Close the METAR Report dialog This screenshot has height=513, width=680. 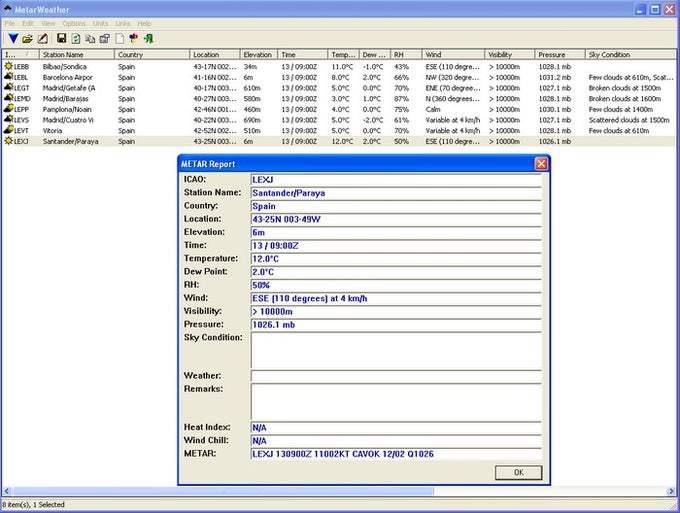(x=541, y=163)
